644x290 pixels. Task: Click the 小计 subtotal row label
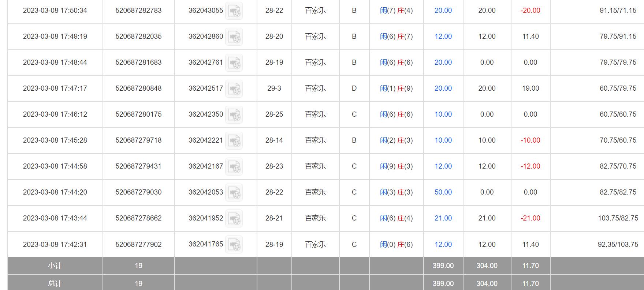55,266
